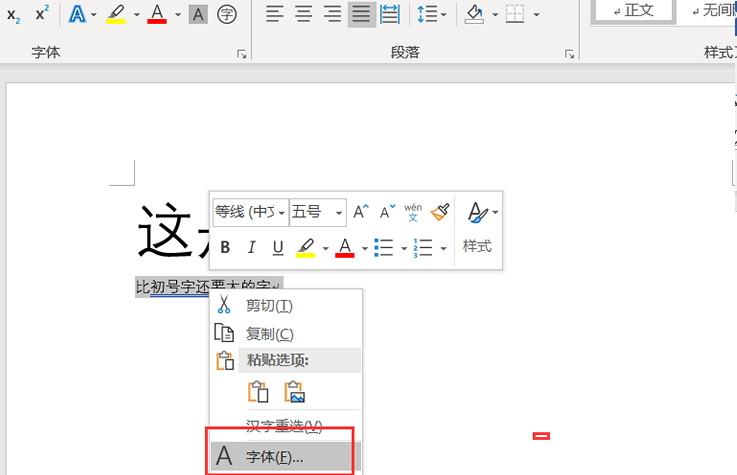Center align text in ribbon
Image resolution: width=737 pixels, height=475 pixels.
[x=304, y=14]
